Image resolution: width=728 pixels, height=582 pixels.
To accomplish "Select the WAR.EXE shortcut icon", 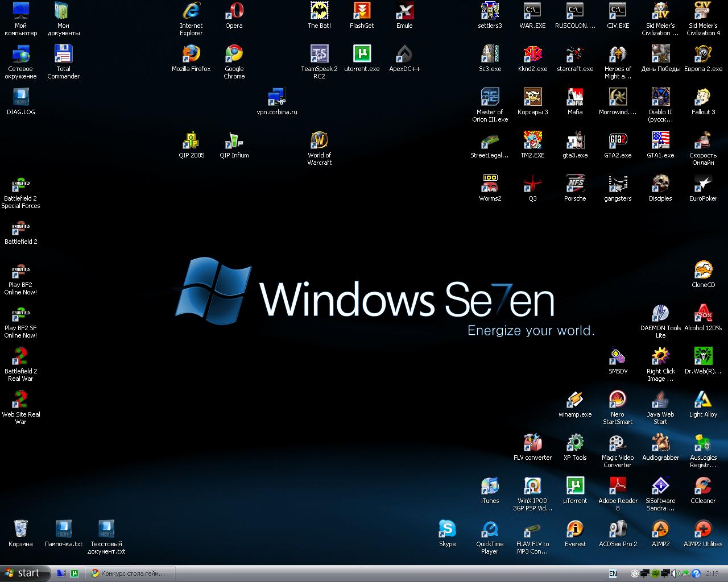I will (532, 11).
